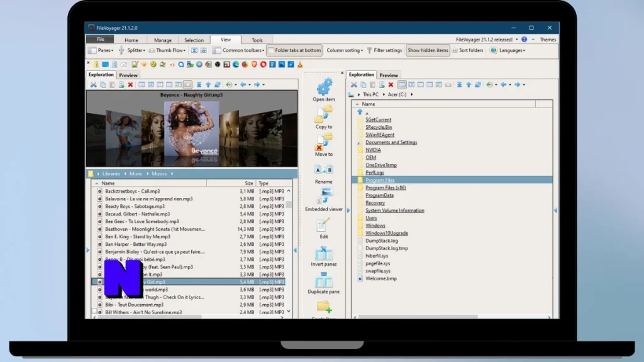The height and width of the screenshot is (362, 644).
Task: Launch Microsoft Edge from the shortcut bar
Action: click(x=236, y=65)
